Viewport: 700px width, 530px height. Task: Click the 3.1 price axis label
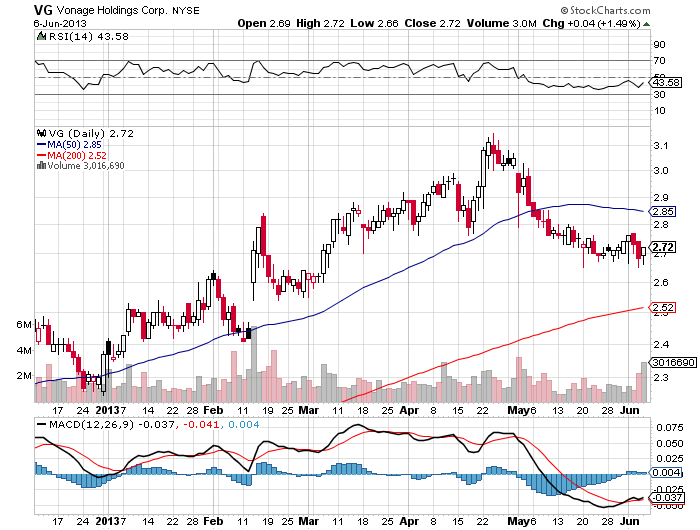pyautogui.click(x=661, y=146)
